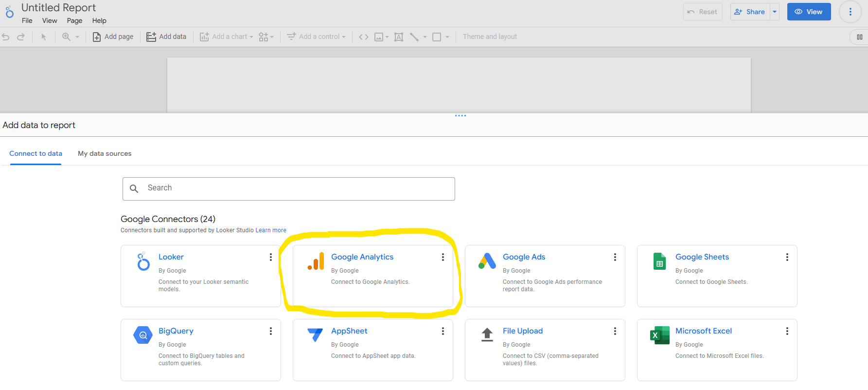Expand the Add a control dropdown
This screenshot has height=390, width=868.
(344, 37)
